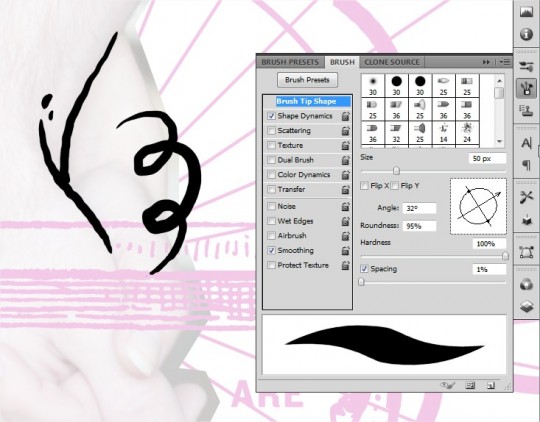
Task: Lock the Wet Edges setting
Action: (345, 221)
